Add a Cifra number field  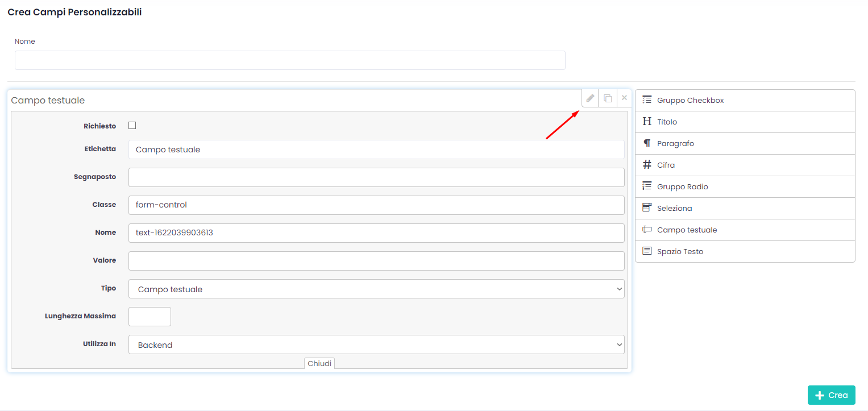[745, 165]
